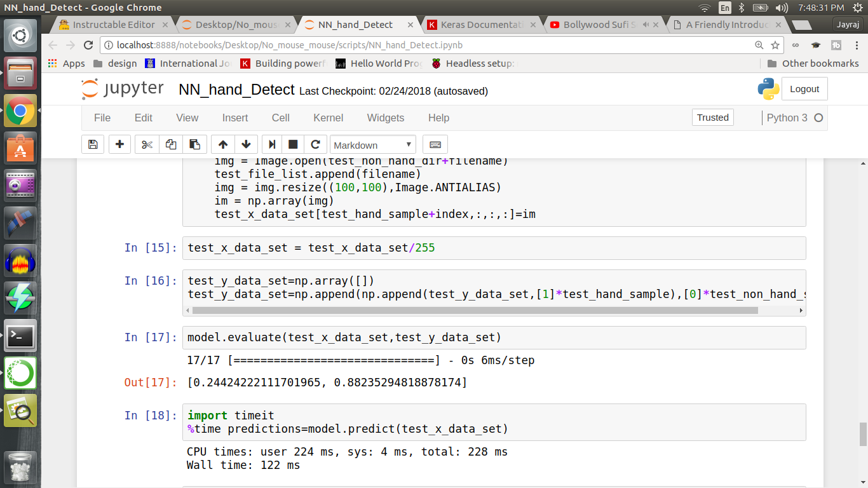This screenshot has height=488, width=868.
Task: Open Other bookmarks folder
Action: click(x=813, y=64)
